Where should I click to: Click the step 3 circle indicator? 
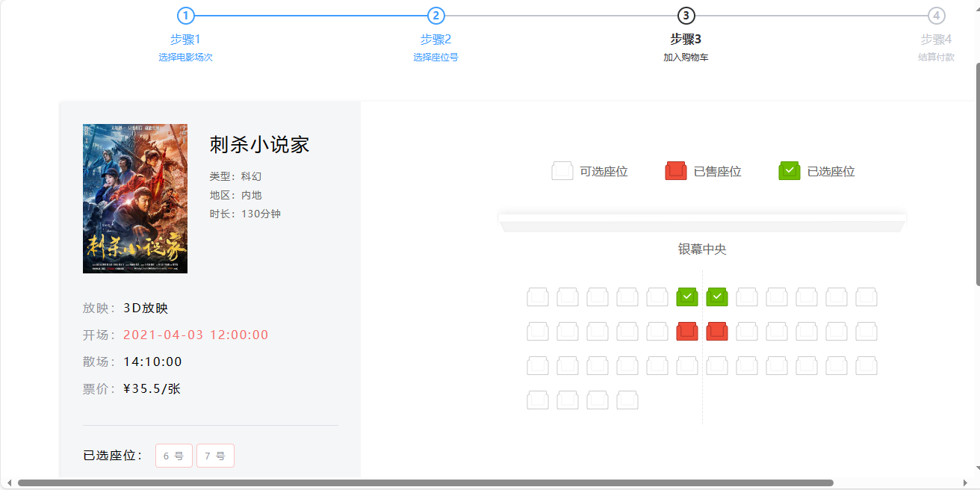pyautogui.click(x=686, y=16)
